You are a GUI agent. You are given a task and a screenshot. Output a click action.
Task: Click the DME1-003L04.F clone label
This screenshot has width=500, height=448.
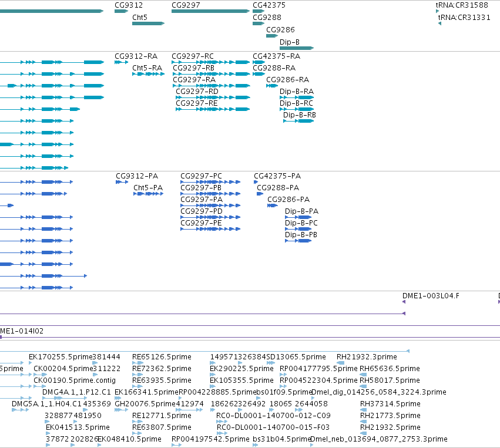tap(431, 296)
